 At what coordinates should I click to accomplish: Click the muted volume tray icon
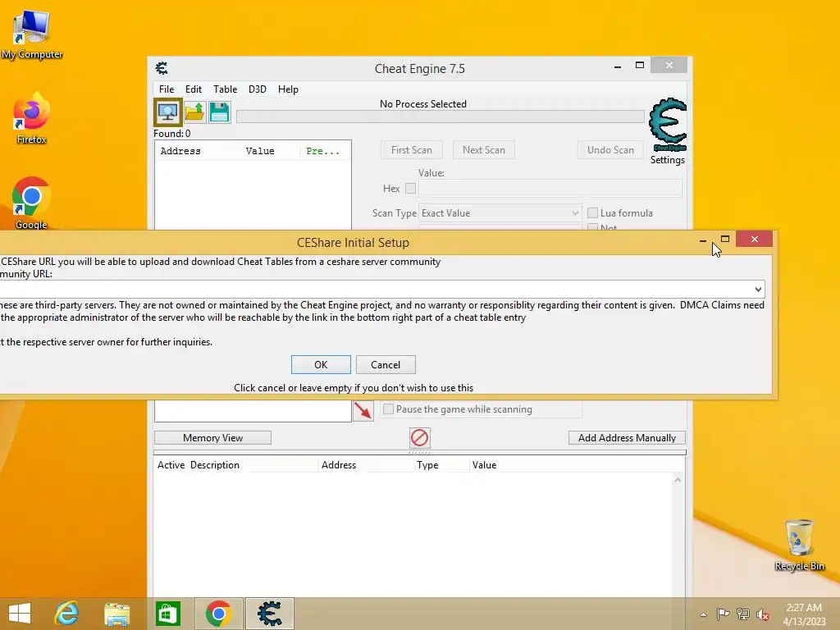(x=763, y=614)
